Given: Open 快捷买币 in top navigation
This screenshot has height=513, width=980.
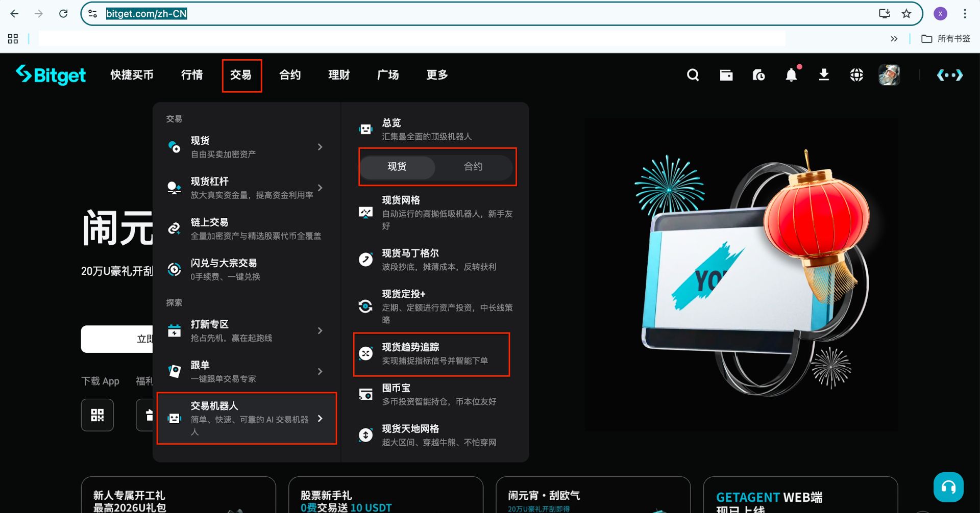Looking at the screenshot, I should (x=132, y=75).
